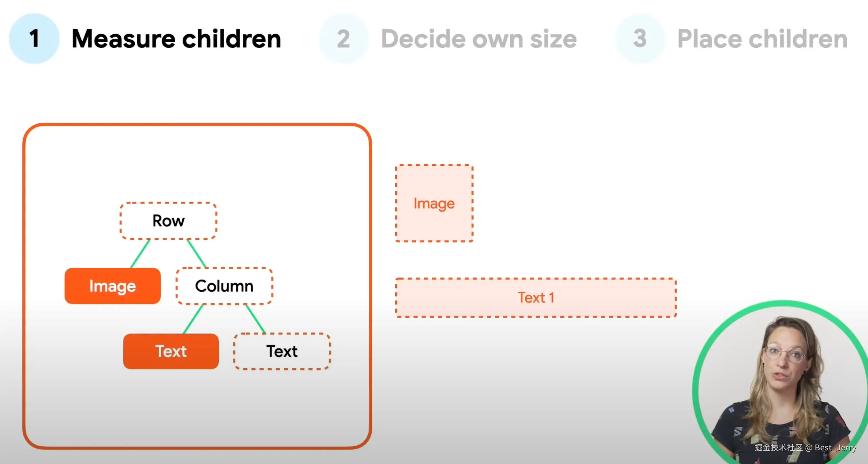
Task: Switch to the Decide own size step
Action: click(479, 39)
